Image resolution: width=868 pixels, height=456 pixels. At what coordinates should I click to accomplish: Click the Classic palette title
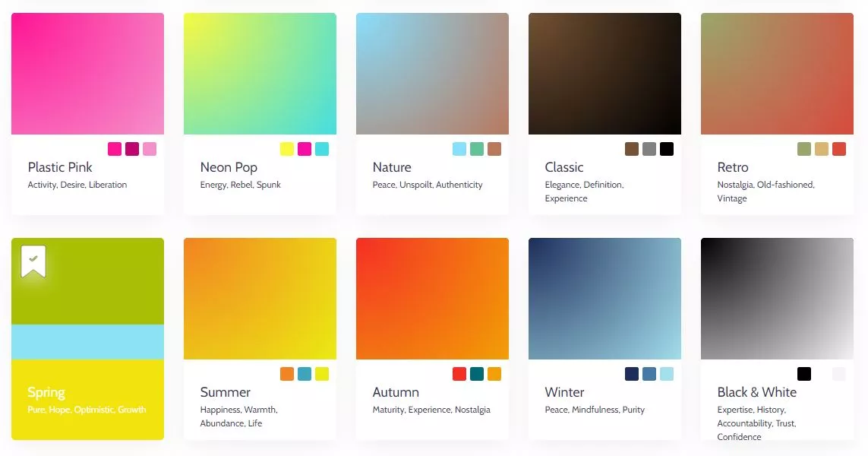[564, 167]
